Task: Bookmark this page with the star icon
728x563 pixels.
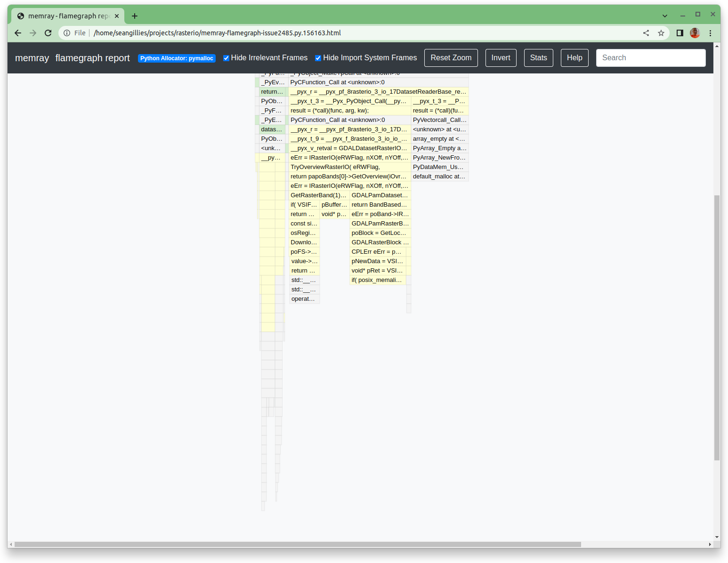Action: click(661, 33)
